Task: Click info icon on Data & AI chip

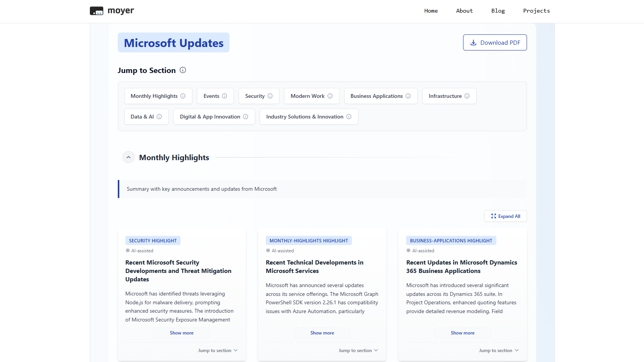Action: pyautogui.click(x=159, y=117)
